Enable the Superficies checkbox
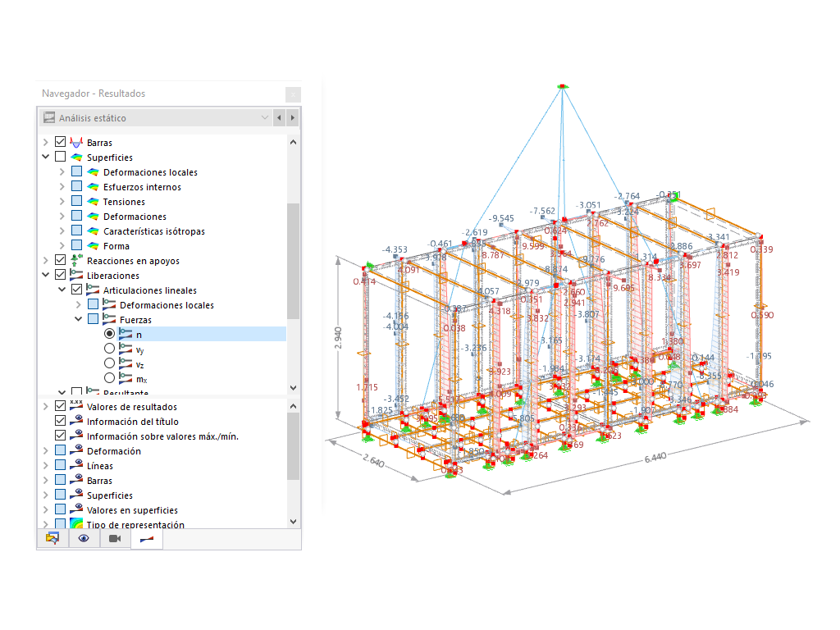 [x=60, y=157]
